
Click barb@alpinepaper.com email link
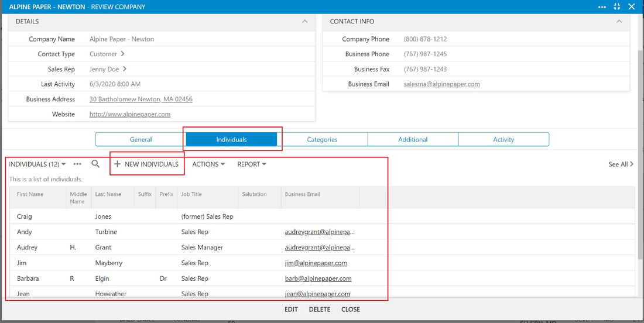[318, 279]
